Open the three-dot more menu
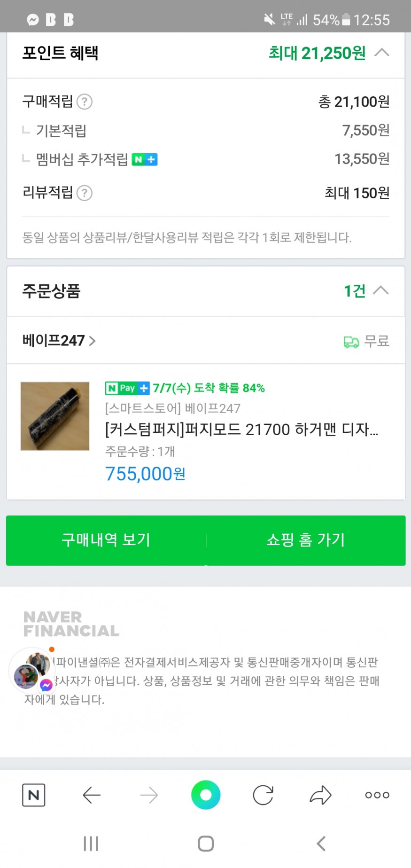The height and width of the screenshot is (868, 411). 377,795
